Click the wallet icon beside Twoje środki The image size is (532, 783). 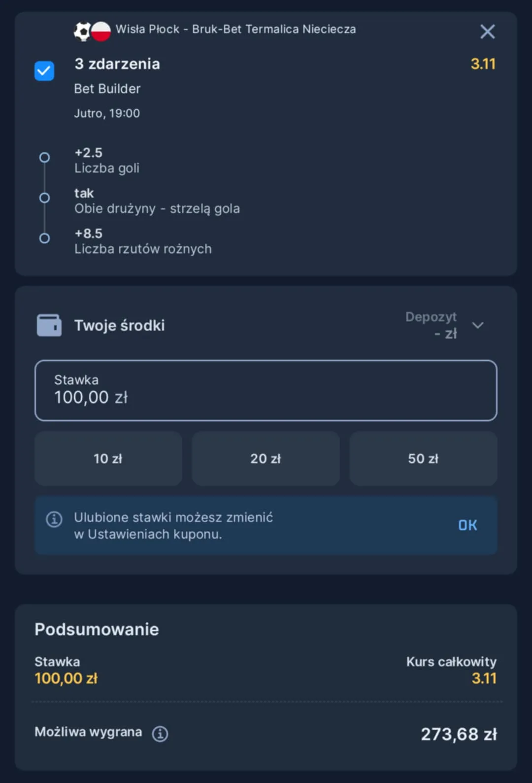tap(49, 326)
